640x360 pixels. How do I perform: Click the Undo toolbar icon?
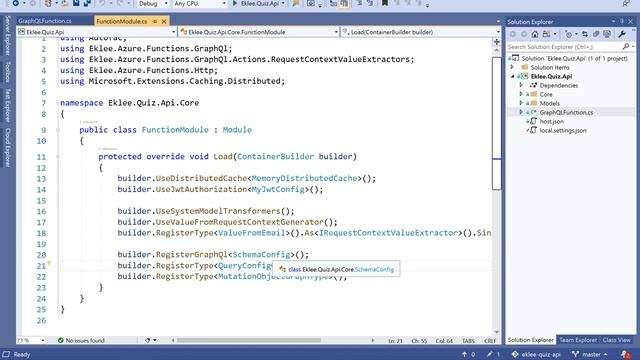(x=102, y=4)
